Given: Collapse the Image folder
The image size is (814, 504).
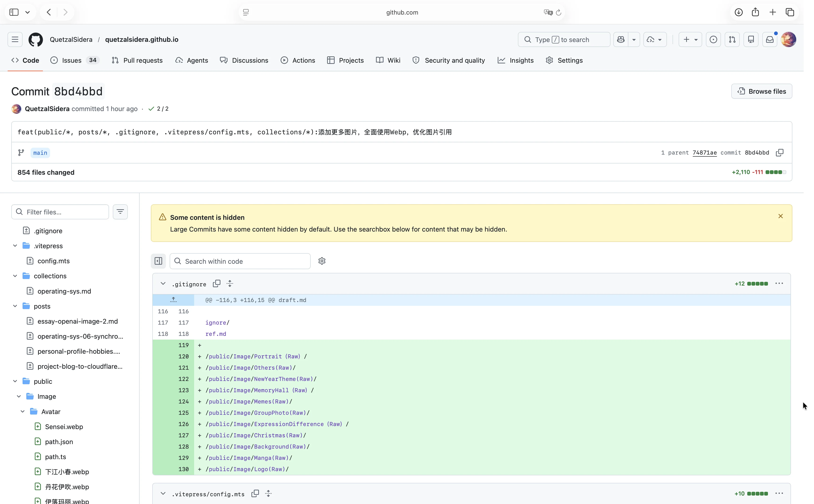Looking at the screenshot, I should click(19, 396).
